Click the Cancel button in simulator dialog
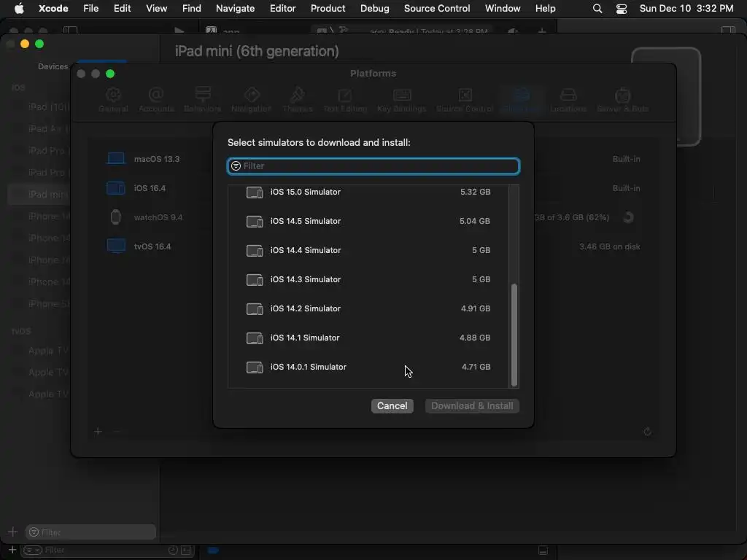747x560 pixels. click(x=392, y=405)
